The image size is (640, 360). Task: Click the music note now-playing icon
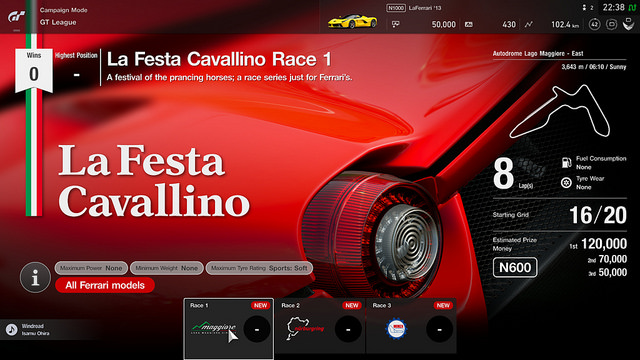(x=11, y=329)
